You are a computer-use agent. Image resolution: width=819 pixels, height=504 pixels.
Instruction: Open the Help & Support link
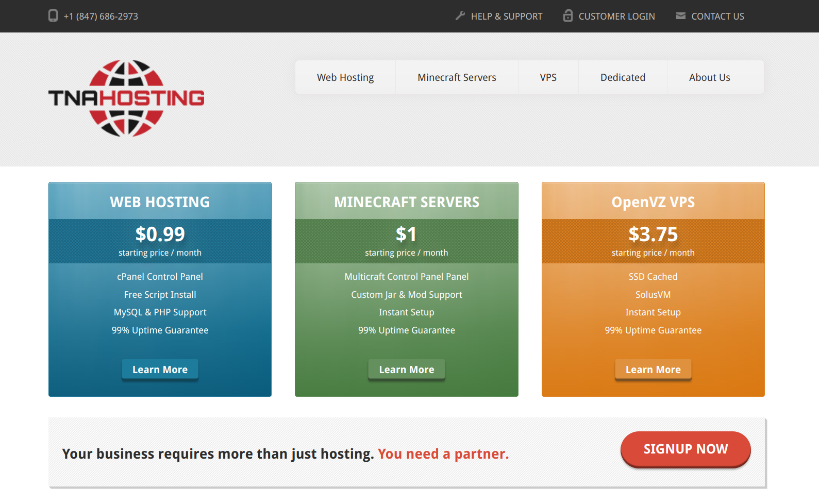[x=507, y=16]
